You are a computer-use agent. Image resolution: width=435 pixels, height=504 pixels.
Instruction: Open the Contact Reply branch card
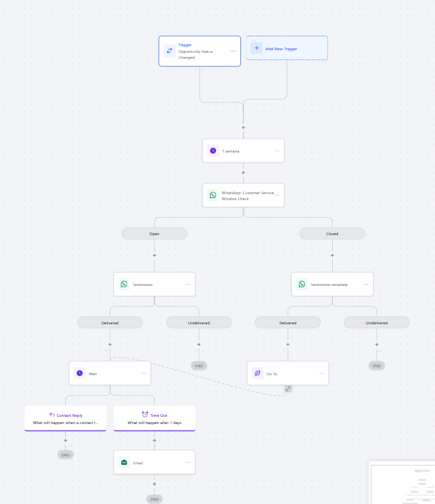65,418
